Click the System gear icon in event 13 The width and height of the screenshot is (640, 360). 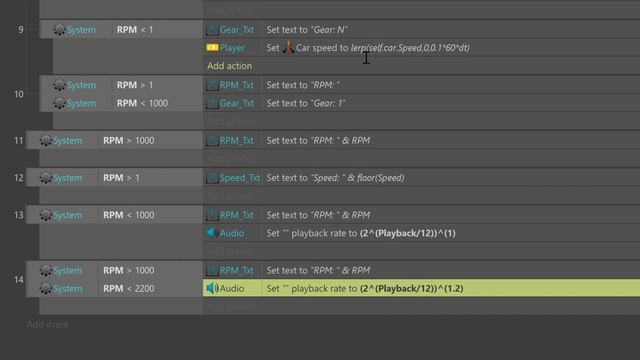pos(46,215)
